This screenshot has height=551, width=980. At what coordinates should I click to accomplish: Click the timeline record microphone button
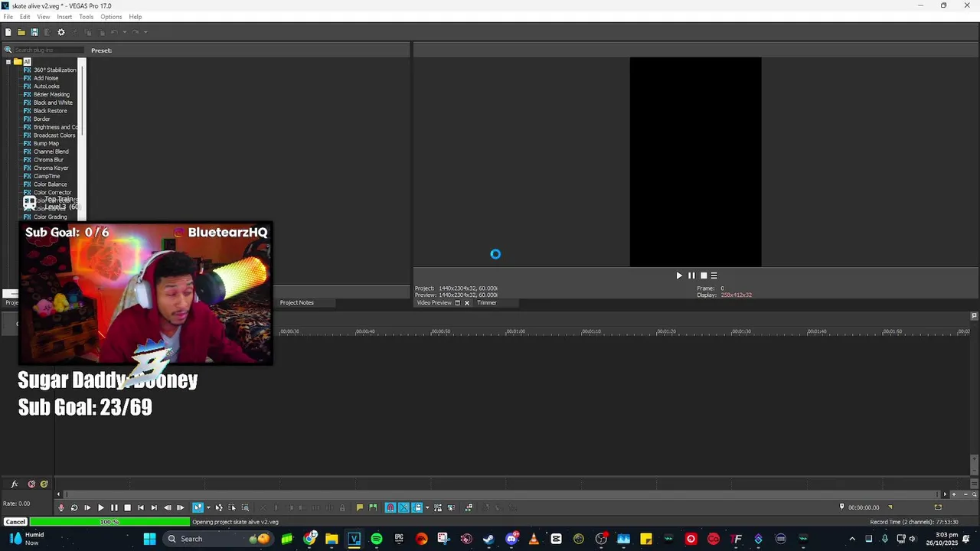61,507
